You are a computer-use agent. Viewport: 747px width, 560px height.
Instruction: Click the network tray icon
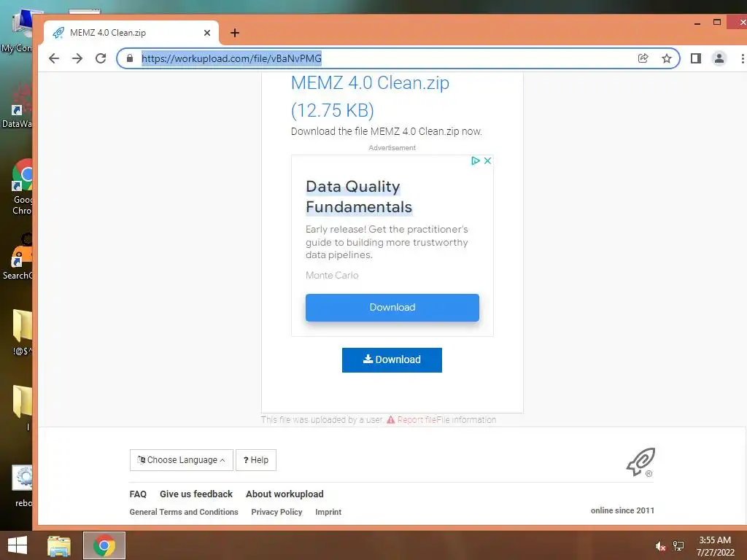[x=678, y=546]
